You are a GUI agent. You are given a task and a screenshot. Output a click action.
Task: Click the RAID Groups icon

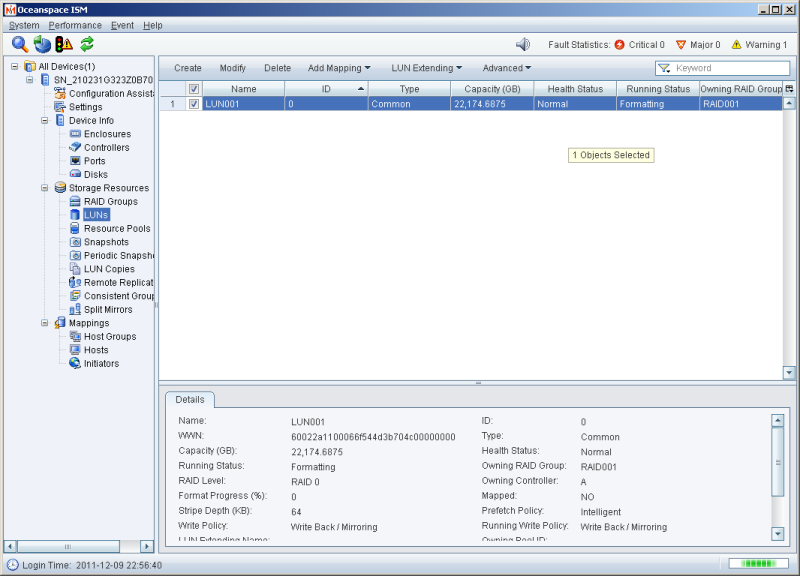(x=76, y=201)
